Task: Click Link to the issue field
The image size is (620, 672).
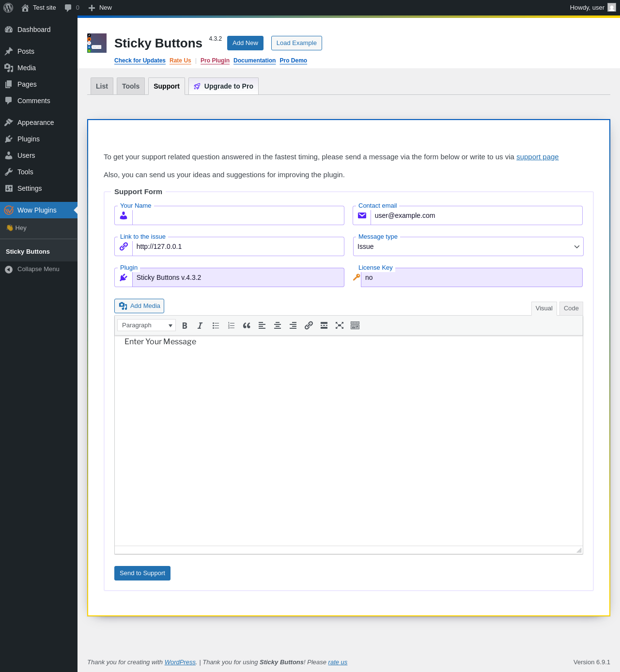Action: tap(238, 246)
